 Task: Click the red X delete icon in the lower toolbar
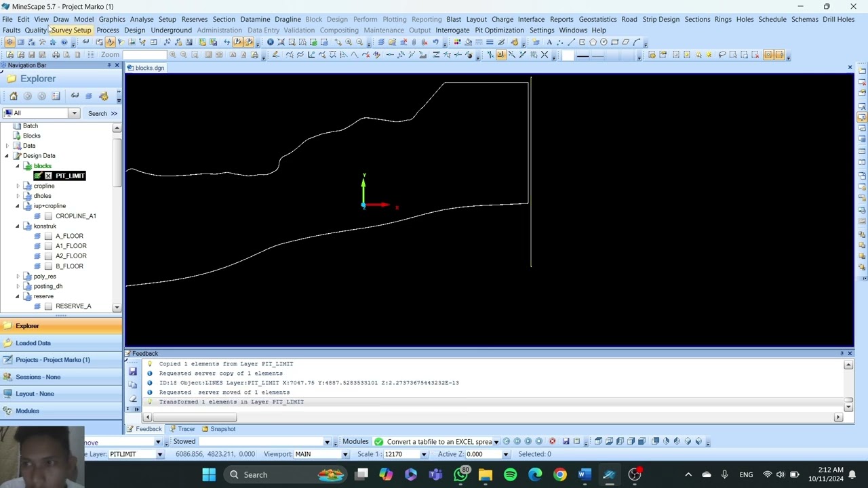(755, 54)
